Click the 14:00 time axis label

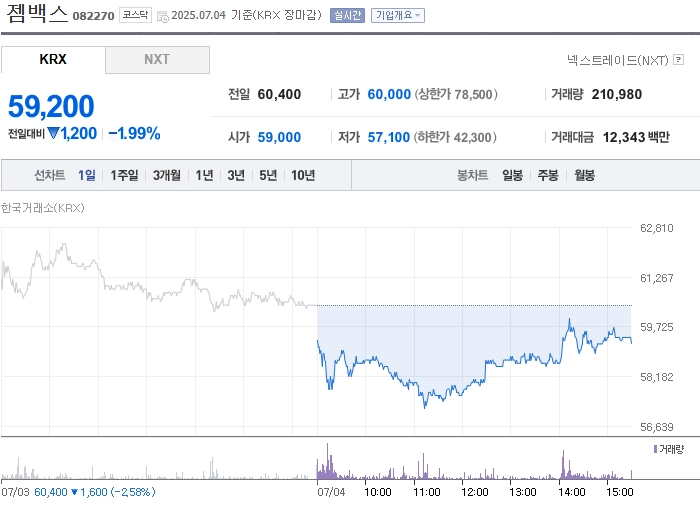pos(571,492)
